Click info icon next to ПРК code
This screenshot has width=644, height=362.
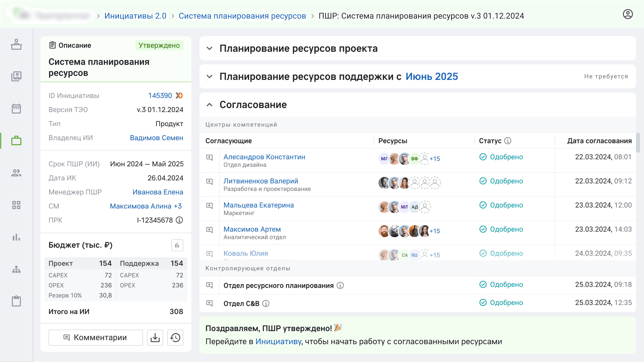179,220
